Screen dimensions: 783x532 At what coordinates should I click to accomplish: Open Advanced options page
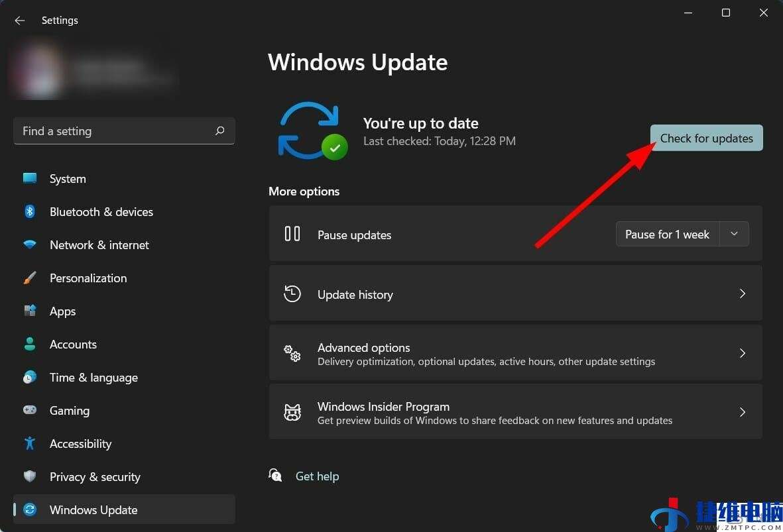515,353
